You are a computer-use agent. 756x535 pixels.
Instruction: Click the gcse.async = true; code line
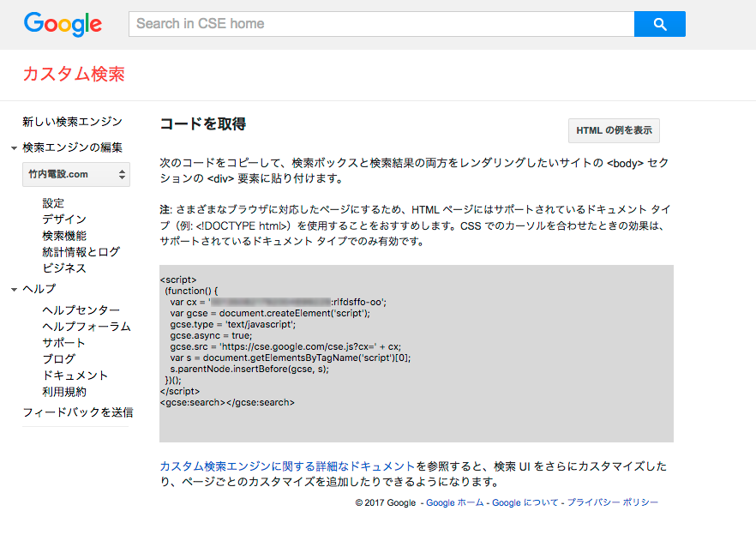tap(211, 336)
